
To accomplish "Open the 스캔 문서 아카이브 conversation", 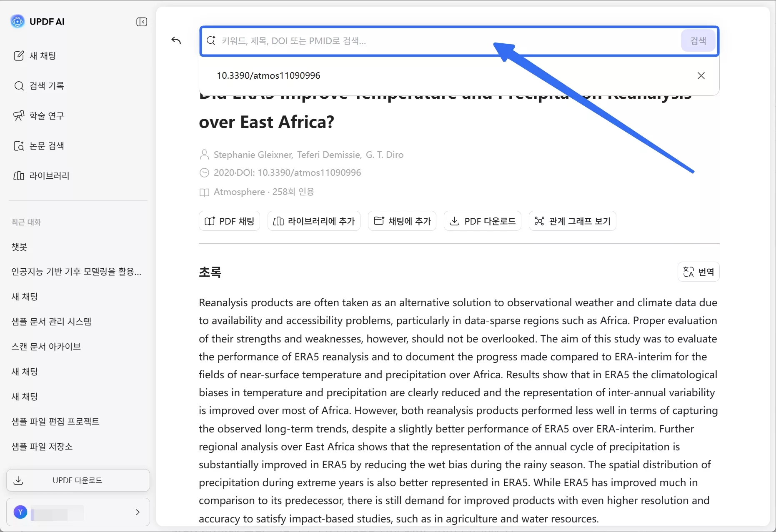I will click(x=46, y=347).
